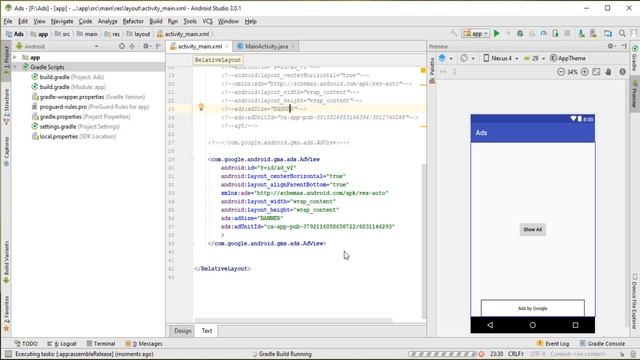Open the Event Log tool window
Viewport: 640px width, 360px height.
click(x=553, y=344)
